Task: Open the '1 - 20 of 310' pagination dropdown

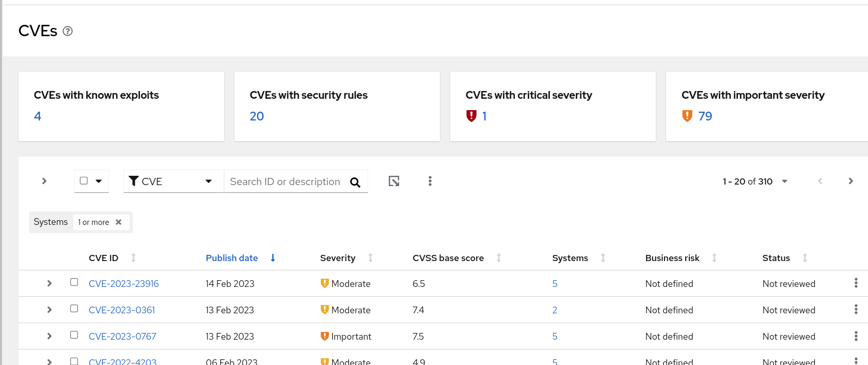Action: tap(755, 181)
